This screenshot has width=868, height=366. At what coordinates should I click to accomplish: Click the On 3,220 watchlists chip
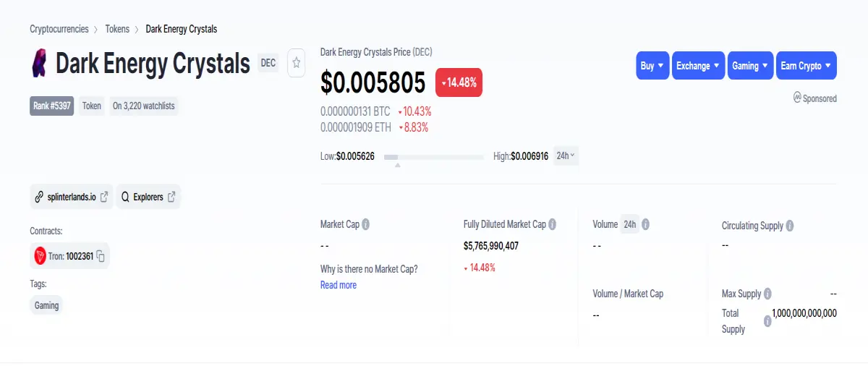click(x=143, y=106)
